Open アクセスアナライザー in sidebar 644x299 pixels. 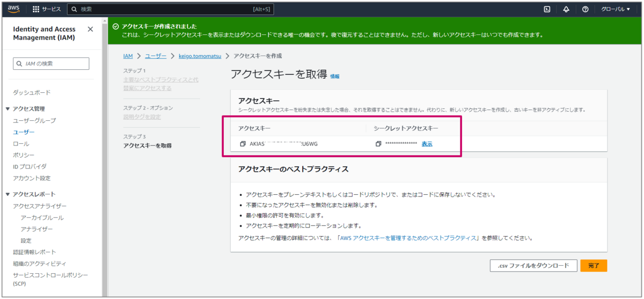[x=40, y=206]
